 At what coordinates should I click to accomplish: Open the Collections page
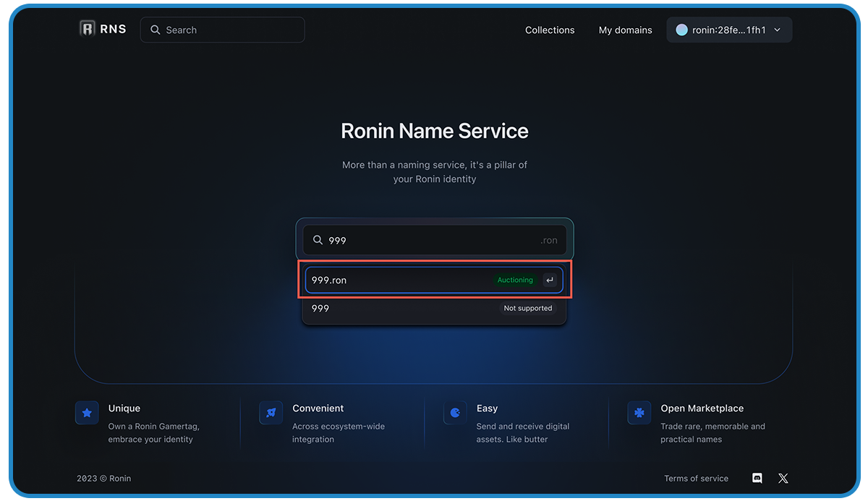click(x=550, y=30)
